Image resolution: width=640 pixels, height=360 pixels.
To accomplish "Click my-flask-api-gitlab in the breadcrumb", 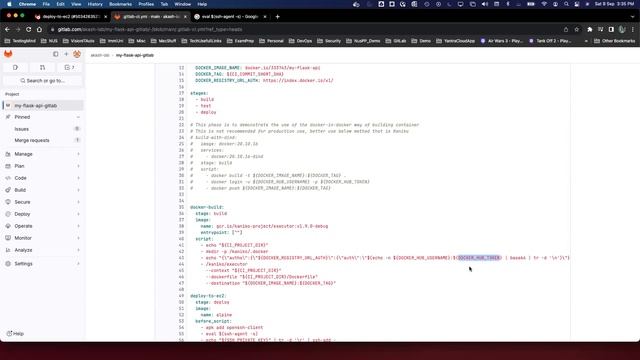I will (x=135, y=55).
